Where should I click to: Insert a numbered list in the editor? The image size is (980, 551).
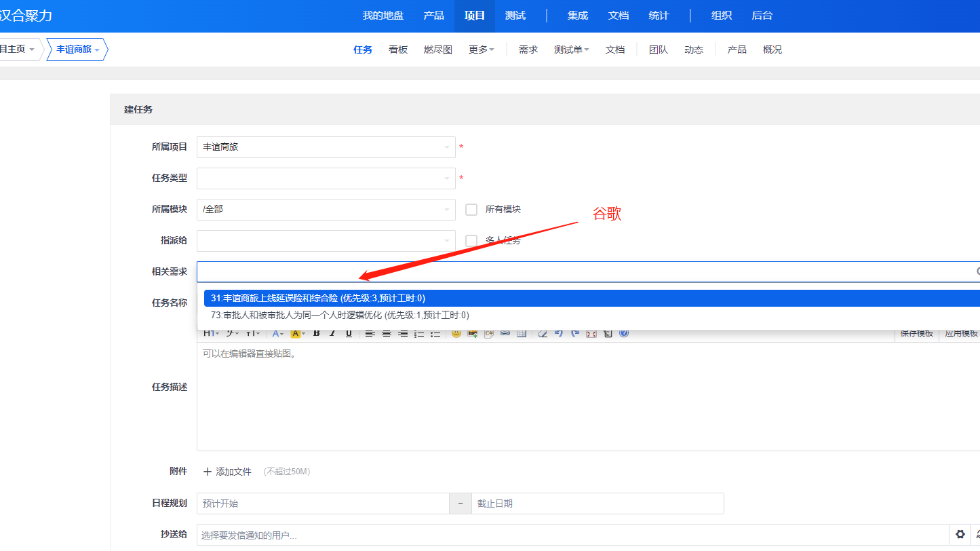tap(419, 333)
